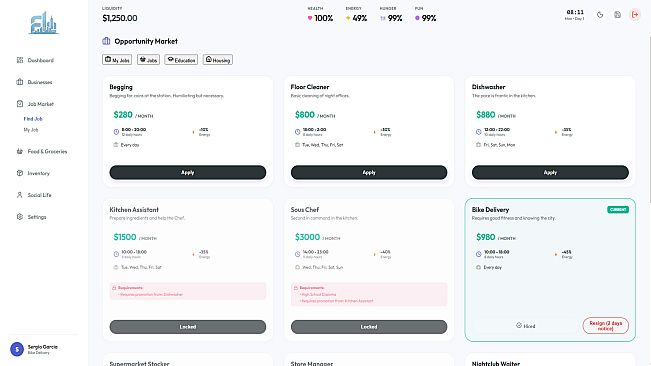Click Sergio Garcia profile avatar

pyautogui.click(x=17, y=349)
